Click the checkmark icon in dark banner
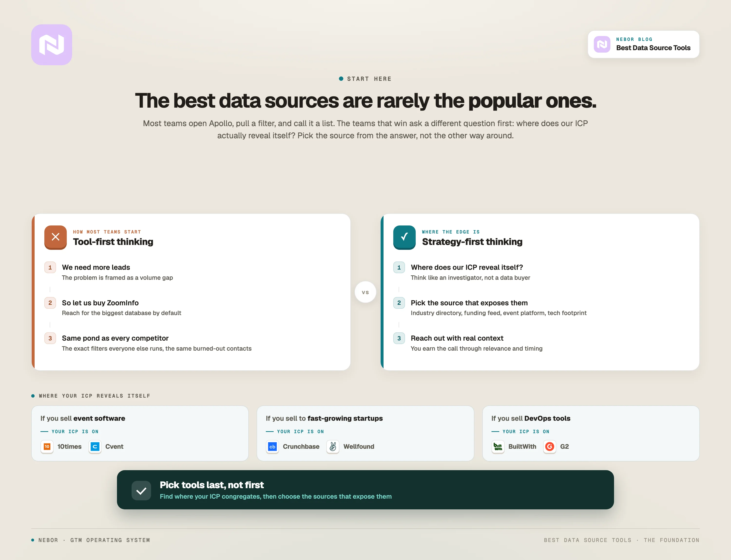The image size is (731, 560). [142, 491]
